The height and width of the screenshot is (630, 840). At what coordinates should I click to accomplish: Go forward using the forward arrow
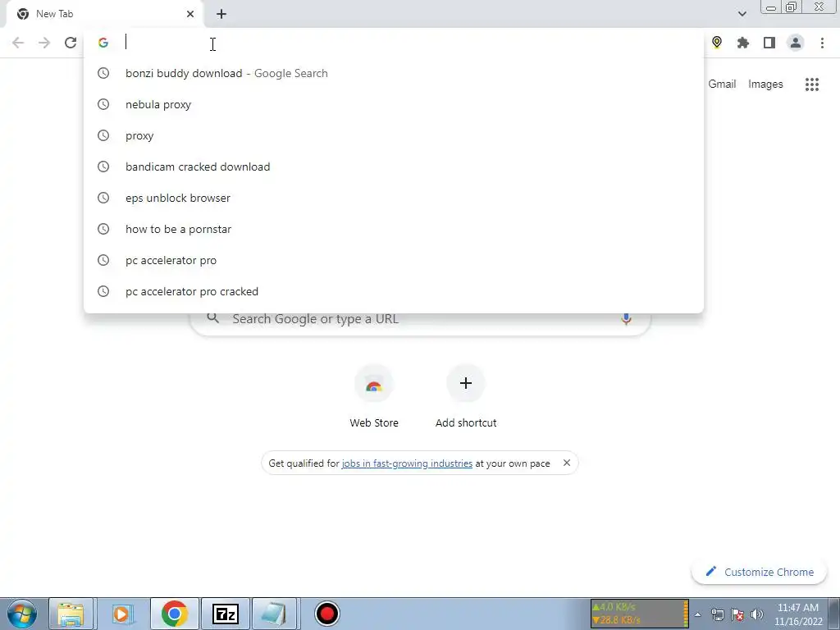44,43
